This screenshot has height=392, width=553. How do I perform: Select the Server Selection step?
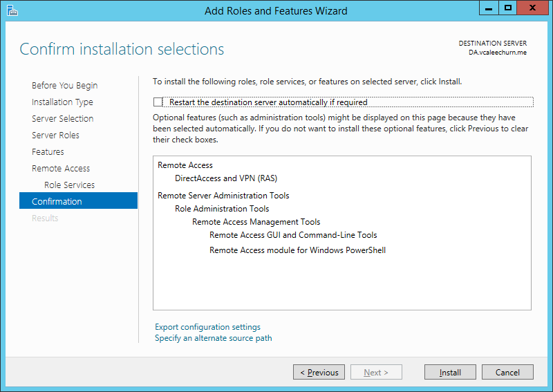click(62, 118)
